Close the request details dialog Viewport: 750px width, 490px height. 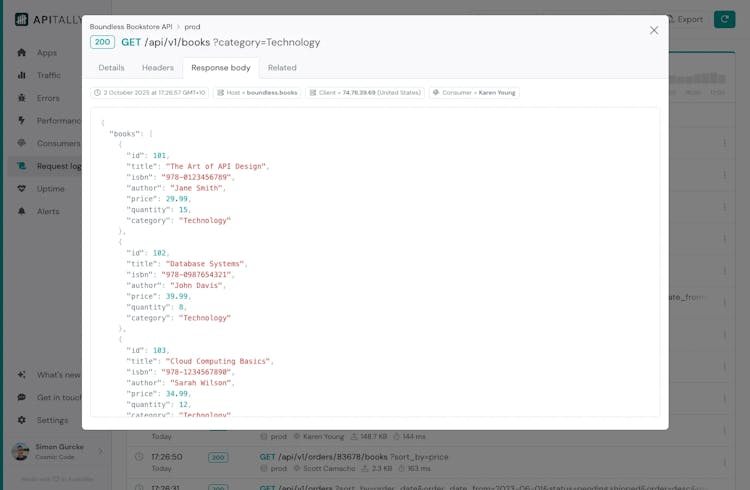[x=654, y=30]
